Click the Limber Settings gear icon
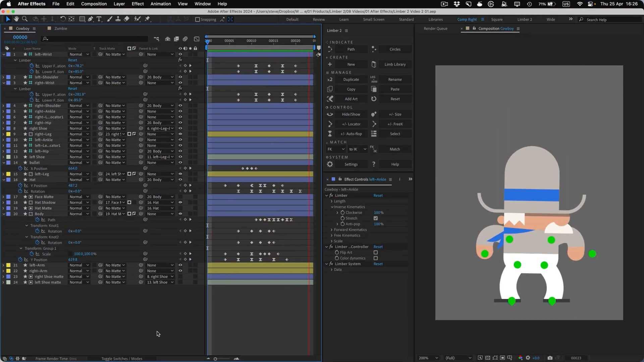The width and height of the screenshot is (644, 362). [x=330, y=164]
